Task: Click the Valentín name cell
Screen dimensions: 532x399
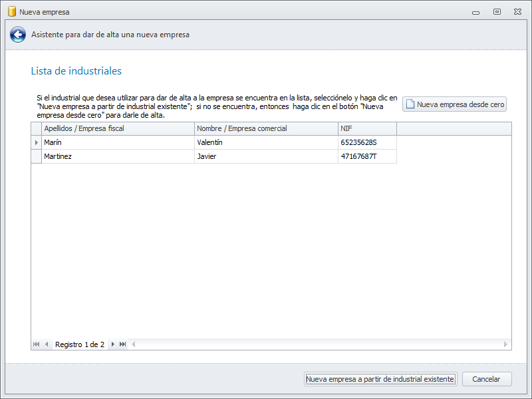Action: click(266, 142)
